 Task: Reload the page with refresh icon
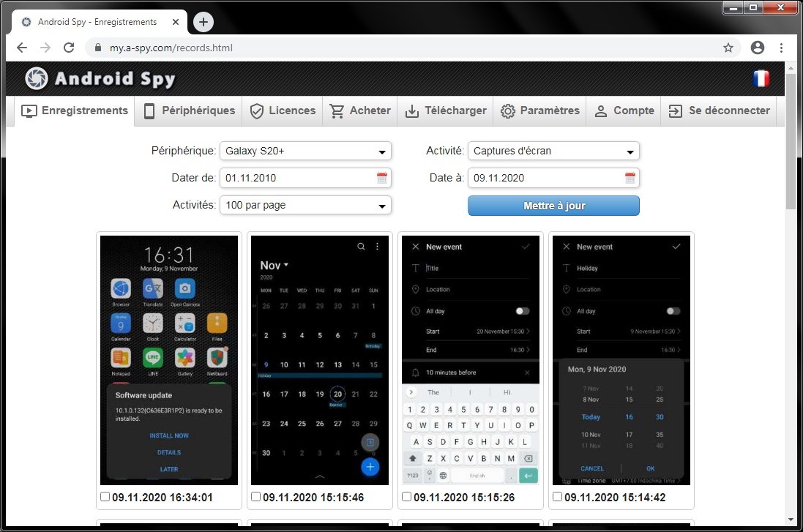[x=69, y=48]
